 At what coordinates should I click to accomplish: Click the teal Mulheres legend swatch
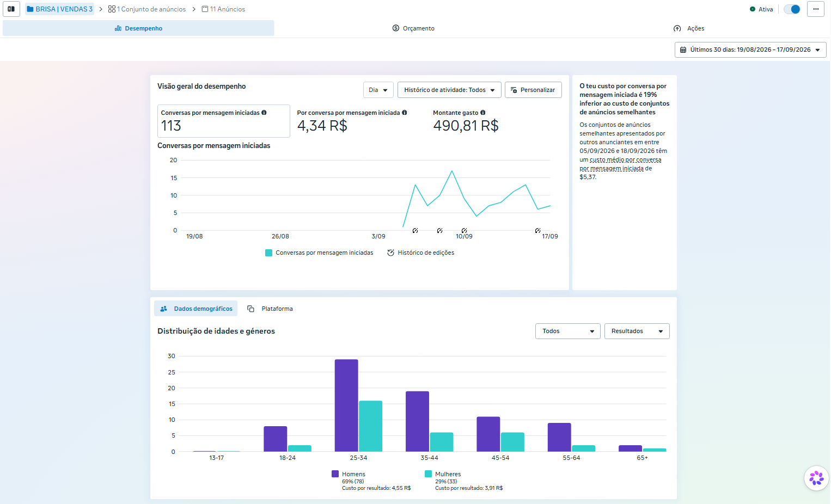point(428,474)
